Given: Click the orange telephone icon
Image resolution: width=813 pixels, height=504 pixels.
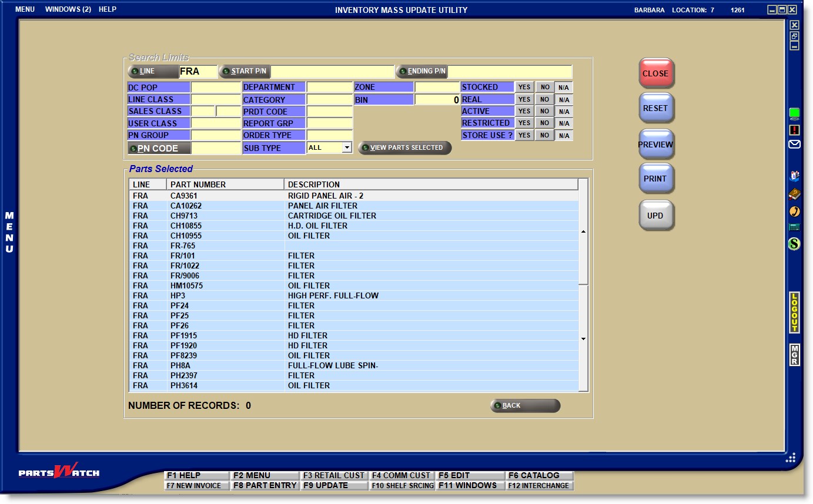Looking at the screenshot, I should (794, 211).
